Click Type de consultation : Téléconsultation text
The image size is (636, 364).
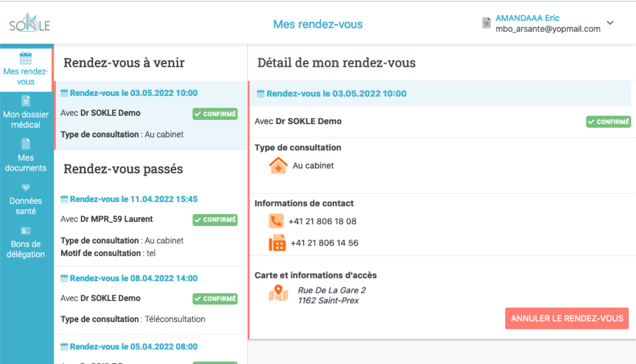133,319
